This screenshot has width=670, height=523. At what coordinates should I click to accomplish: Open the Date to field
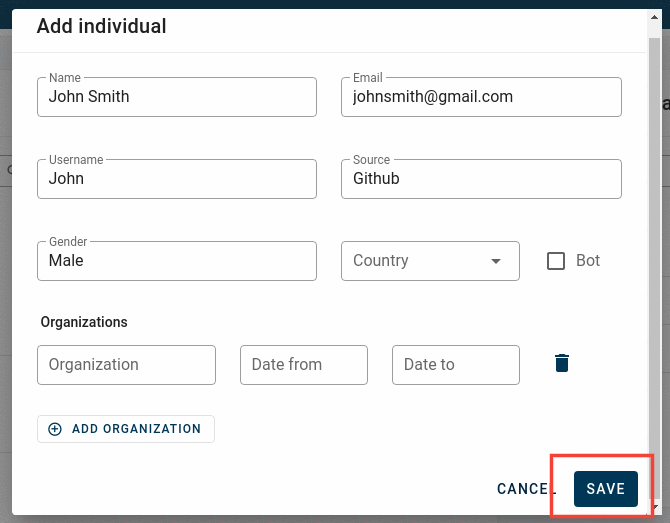(456, 365)
